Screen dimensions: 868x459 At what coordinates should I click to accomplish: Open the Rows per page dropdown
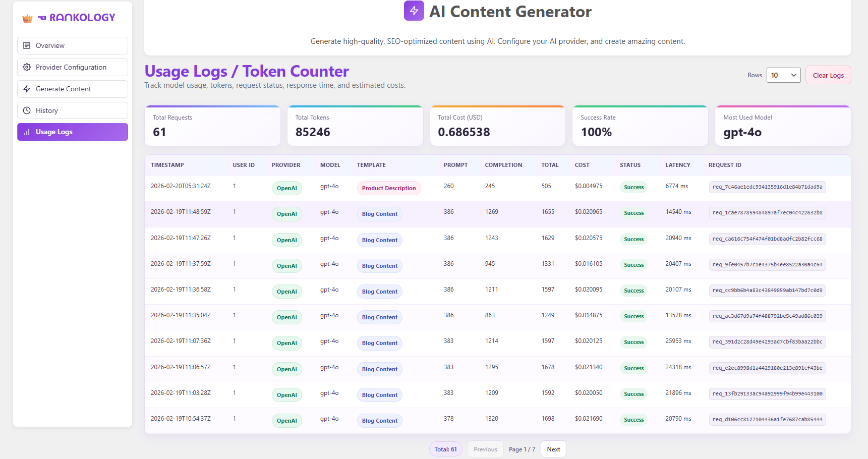[x=783, y=75]
